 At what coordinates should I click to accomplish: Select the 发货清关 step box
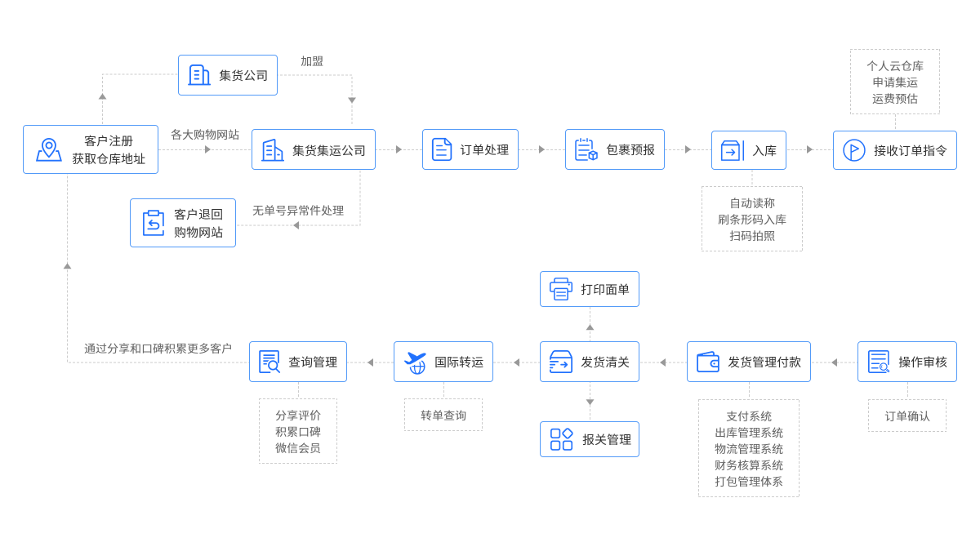coord(589,362)
